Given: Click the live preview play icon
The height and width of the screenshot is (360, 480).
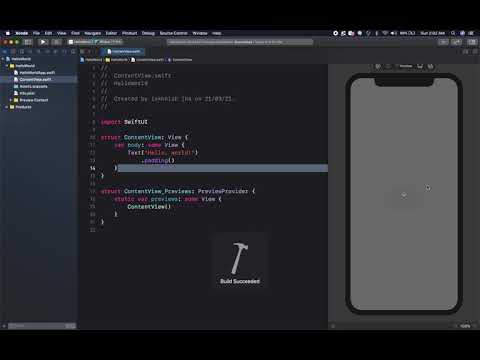Looking at the screenshot, I should pyautogui.click(x=378, y=66).
